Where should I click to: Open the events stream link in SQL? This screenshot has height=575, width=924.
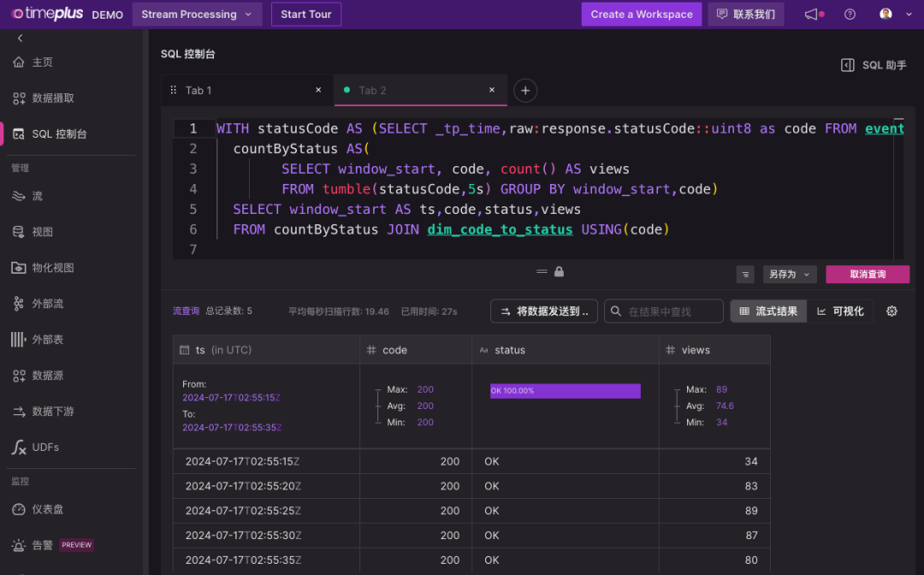[884, 128]
